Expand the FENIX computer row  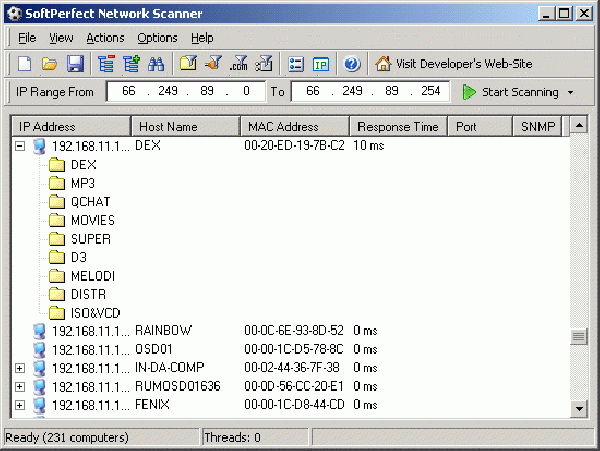click(x=19, y=405)
